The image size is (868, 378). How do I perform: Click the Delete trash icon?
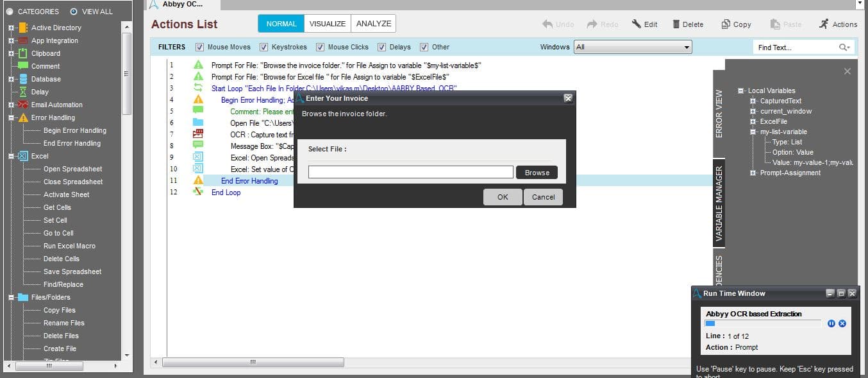point(676,24)
